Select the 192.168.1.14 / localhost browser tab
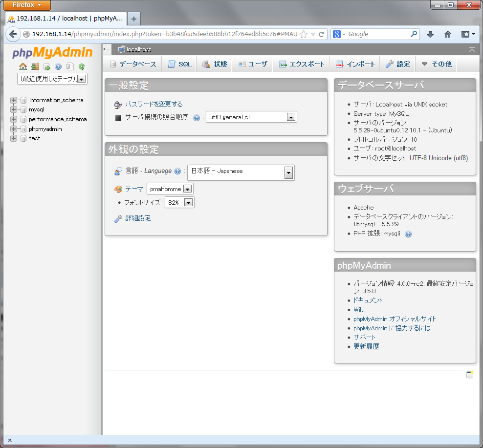Image resolution: width=483 pixels, height=448 pixels. click(x=66, y=19)
